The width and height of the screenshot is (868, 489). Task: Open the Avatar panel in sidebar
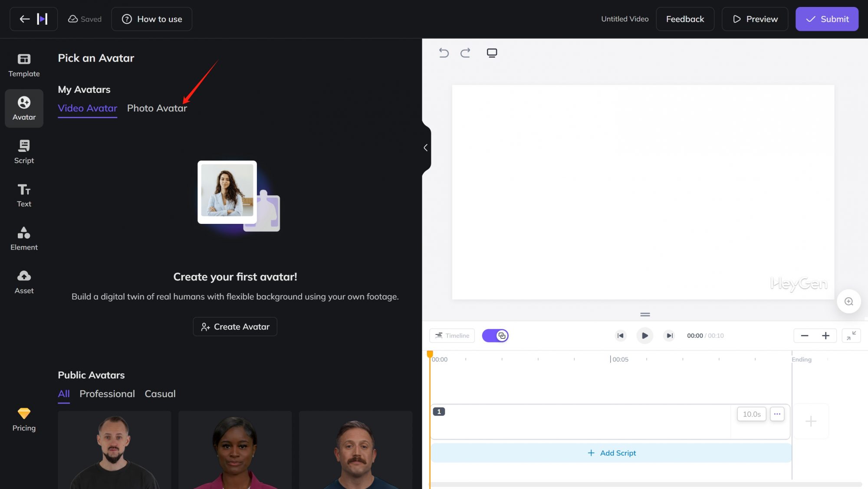click(24, 108)
